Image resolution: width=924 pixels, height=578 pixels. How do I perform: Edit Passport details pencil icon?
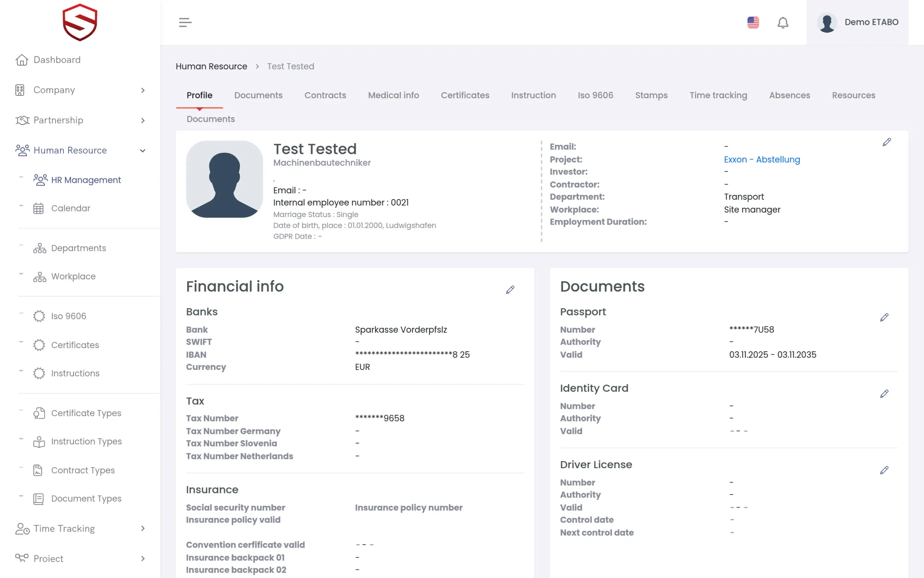(884, 318)
